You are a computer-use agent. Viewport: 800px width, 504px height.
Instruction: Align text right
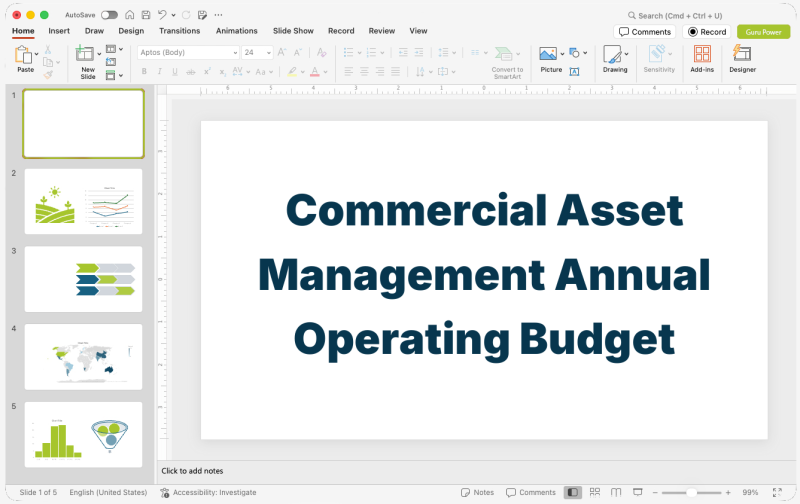pyautogui.click(x=380, y=72)
